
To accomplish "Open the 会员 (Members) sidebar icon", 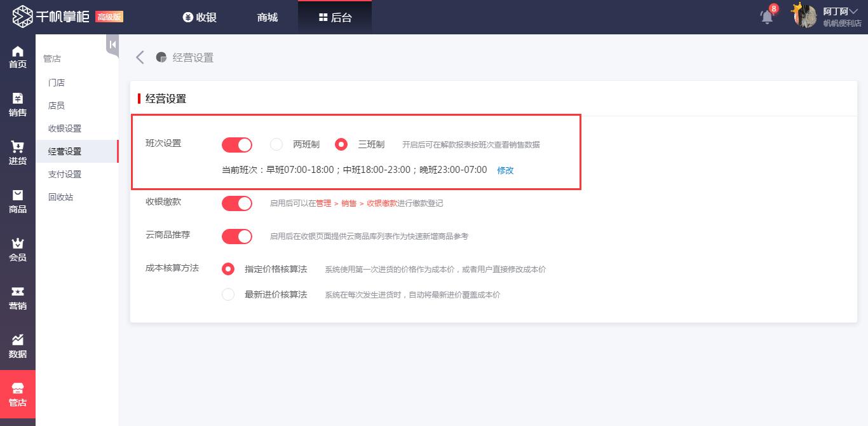I will 17,248.
